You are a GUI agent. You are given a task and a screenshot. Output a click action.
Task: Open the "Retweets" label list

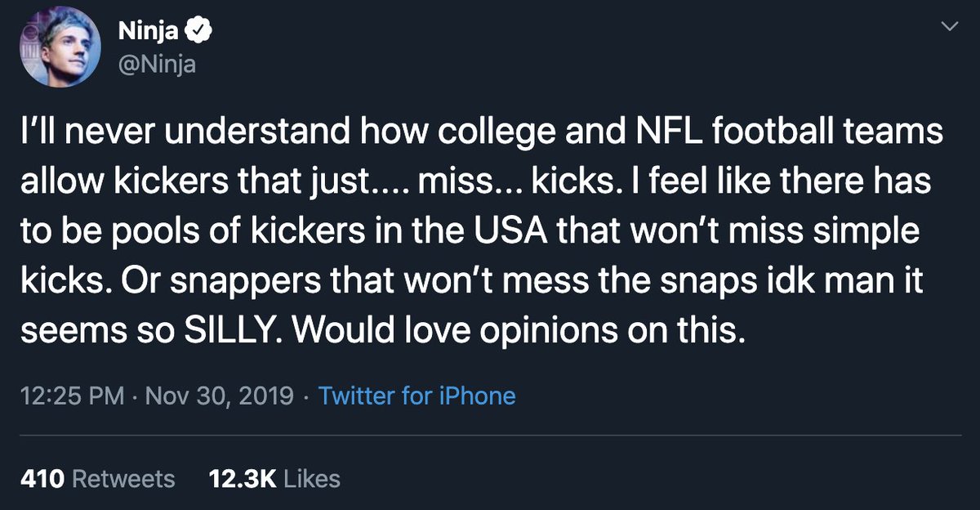123,478
